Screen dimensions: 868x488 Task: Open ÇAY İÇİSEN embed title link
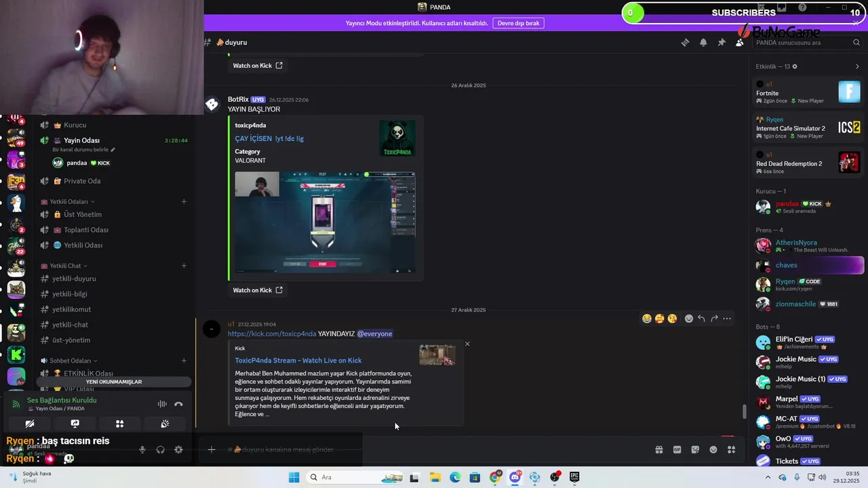click(269, 138)
